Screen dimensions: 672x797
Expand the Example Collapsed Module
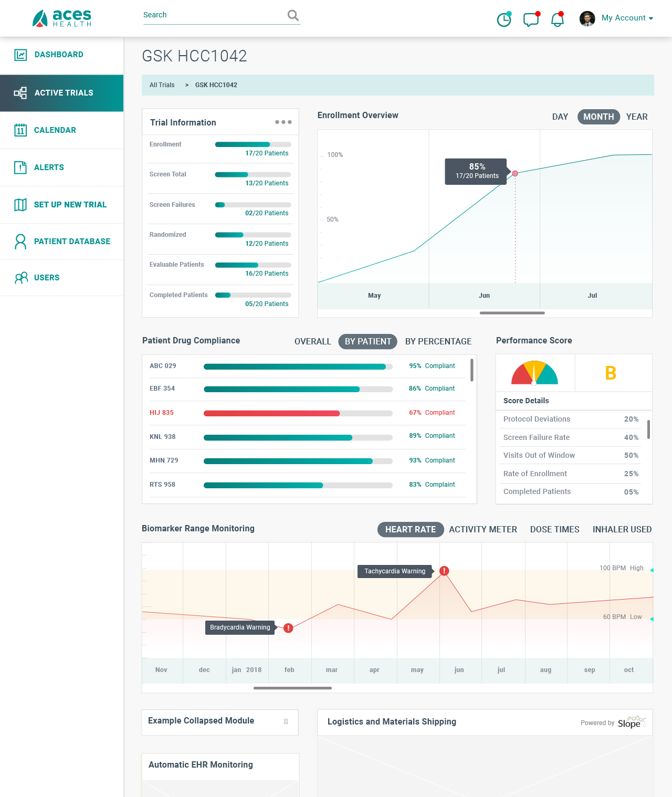286,721
